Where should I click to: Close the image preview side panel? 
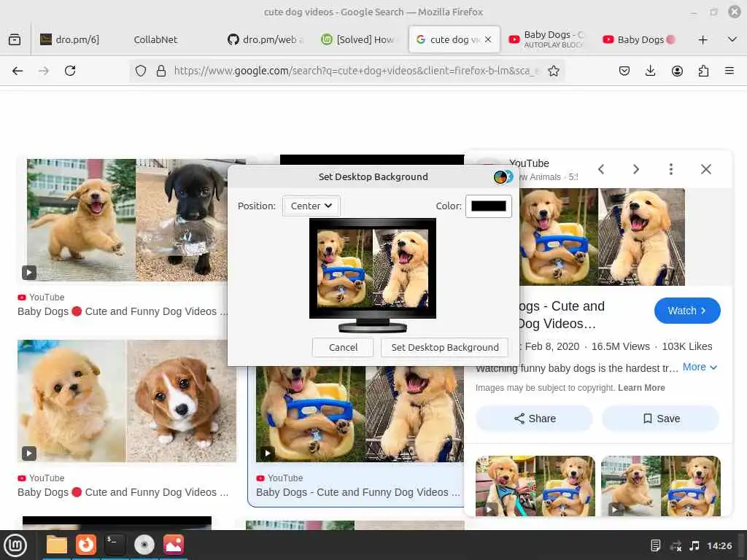[706, 169]
